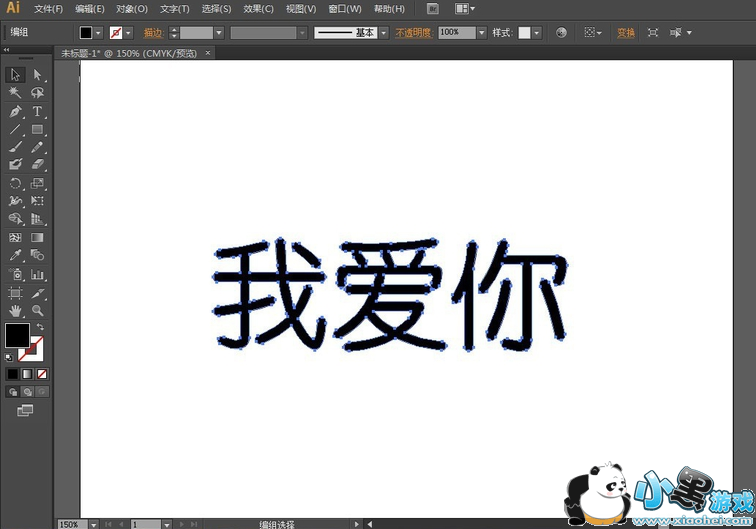Reset to default fill and stroke
The image size is (756, 529).
click(9, 357)
